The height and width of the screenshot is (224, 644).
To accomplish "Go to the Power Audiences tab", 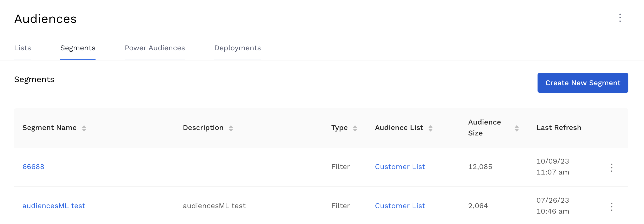I will click(155, 48).
